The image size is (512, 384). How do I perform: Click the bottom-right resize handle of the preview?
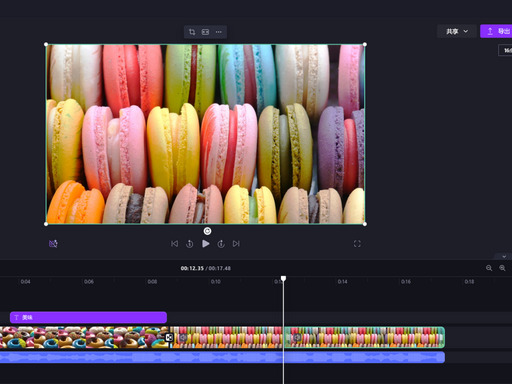pyautogui.click(x=365, y=224)
